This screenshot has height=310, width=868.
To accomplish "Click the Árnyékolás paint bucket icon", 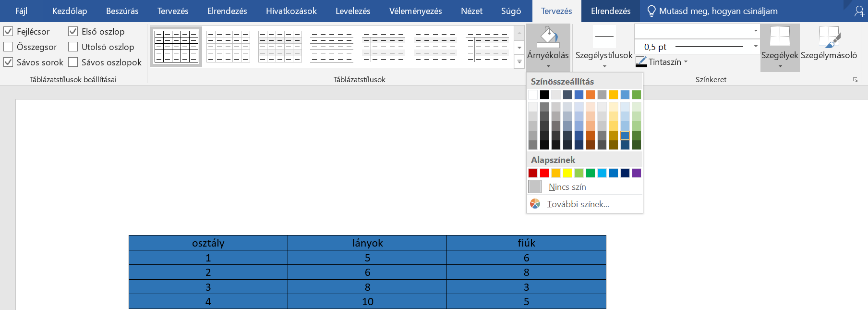I will pyautogui.click(x=548, y=37).
